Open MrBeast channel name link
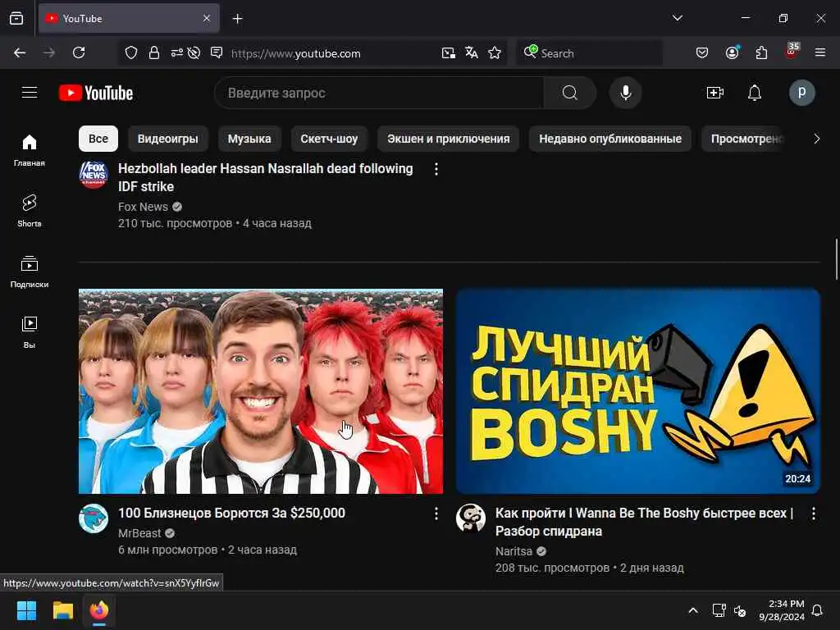 click(x=139, y=533)
